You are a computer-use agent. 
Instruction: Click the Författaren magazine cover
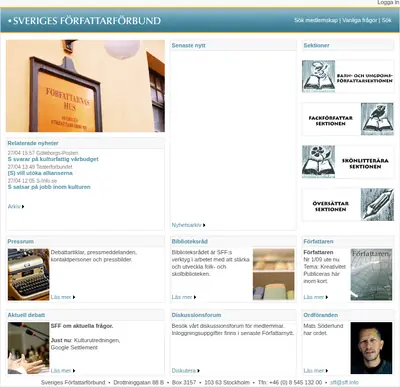[371, 274]
